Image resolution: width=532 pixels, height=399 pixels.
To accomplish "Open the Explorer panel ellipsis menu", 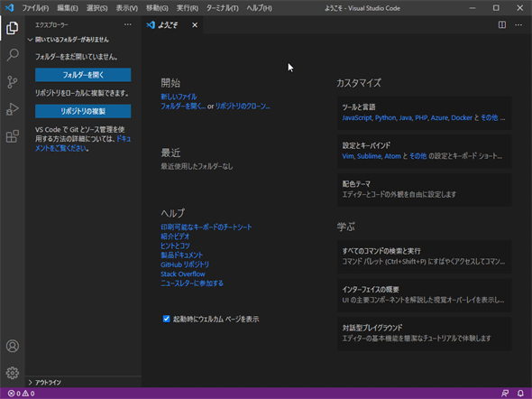I will tap(127, 24).
